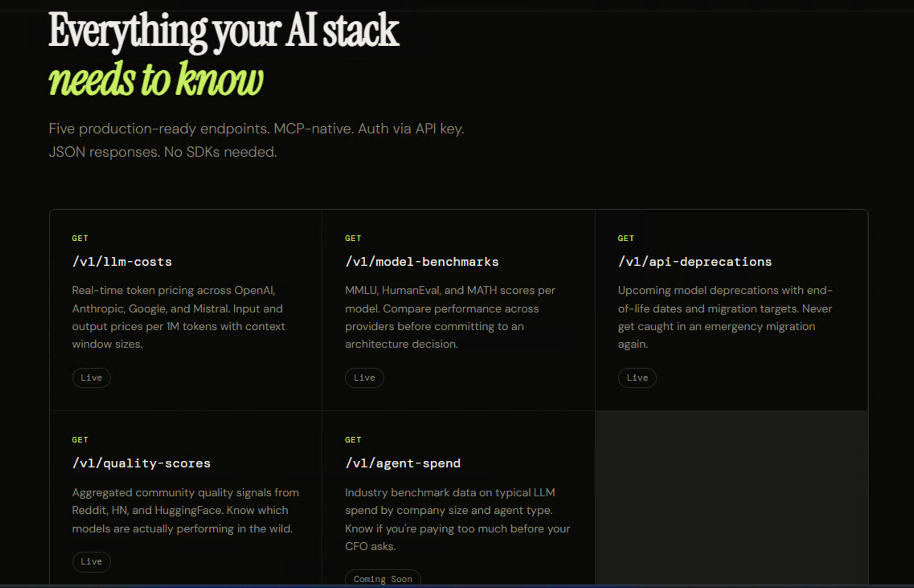Click the /v1/quality-scores endpoint title
The width and height of the screenshot is (914, 588).
click(141, 463)
